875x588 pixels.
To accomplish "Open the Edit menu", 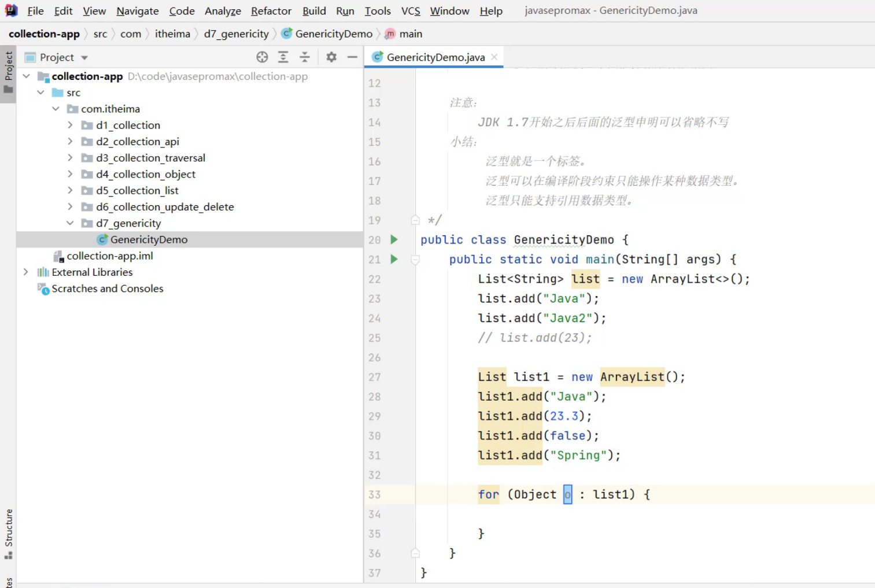I will [63, 11].
